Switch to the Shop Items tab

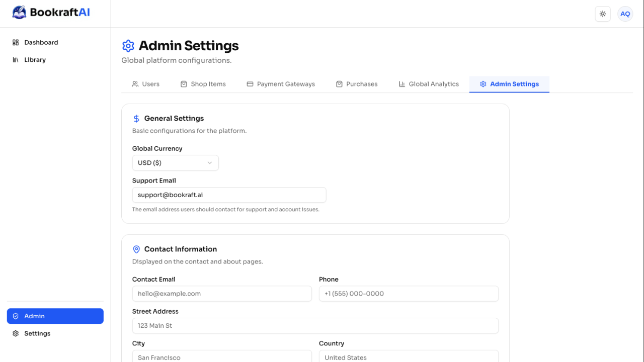coord(203,84)
